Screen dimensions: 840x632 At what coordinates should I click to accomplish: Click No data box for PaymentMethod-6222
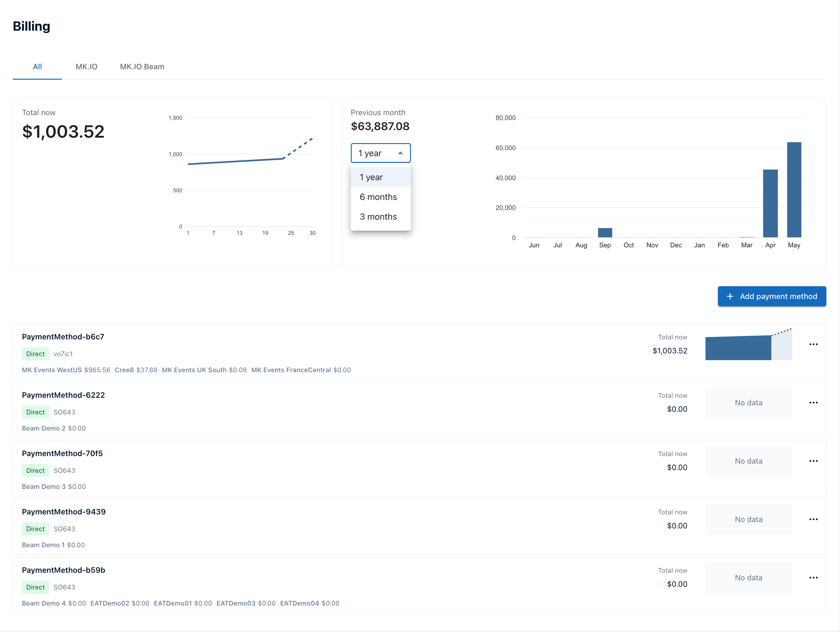pos(749,403)
